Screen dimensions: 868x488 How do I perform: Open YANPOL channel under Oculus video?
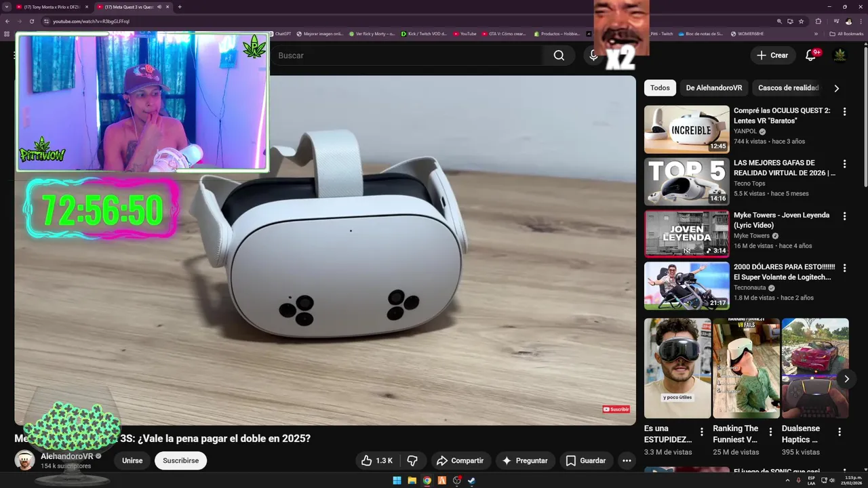[x=745, y=131]
